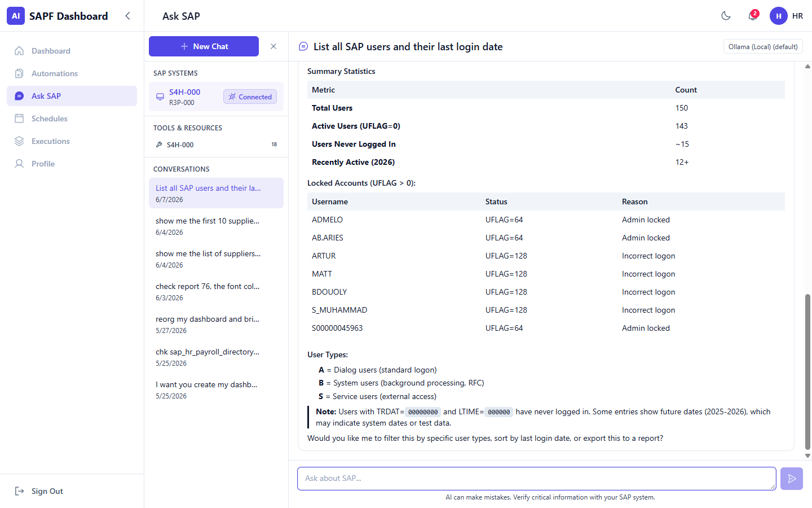The width and height of the screenshot is (812, 508).
Task: Click the chat icon beside conversation title
Action: tap(303, 47)
